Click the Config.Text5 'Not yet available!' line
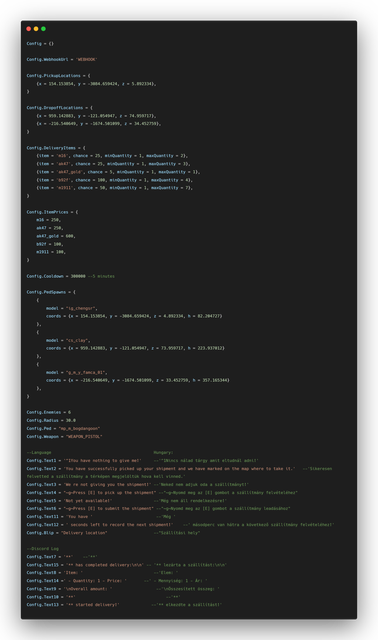The image size is (378, 640). [x=127, y=500]
